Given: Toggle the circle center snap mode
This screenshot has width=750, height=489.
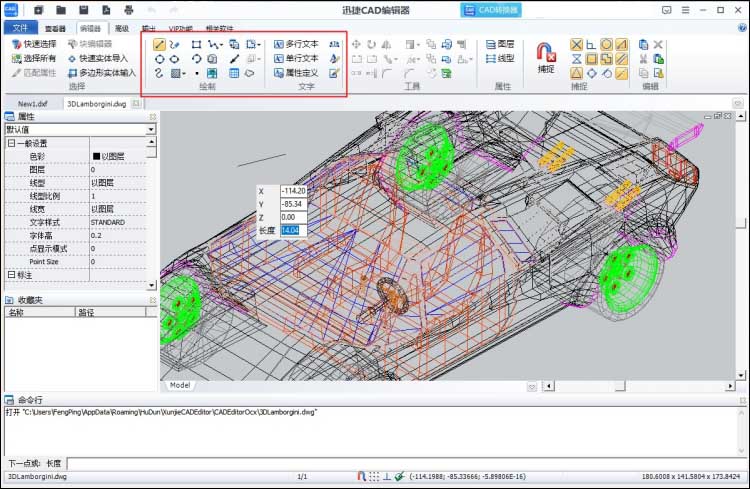Looking at the screenshot, I should tap(607, 44).
